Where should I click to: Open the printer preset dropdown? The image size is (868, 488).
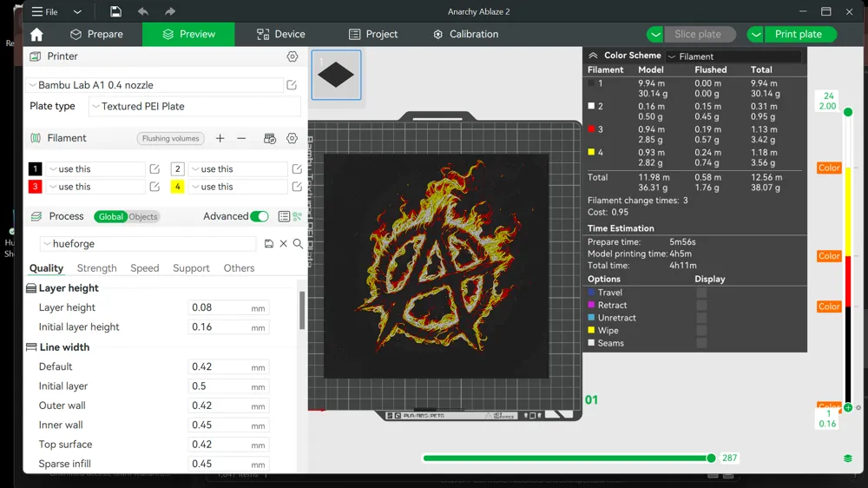pos(155,85)
